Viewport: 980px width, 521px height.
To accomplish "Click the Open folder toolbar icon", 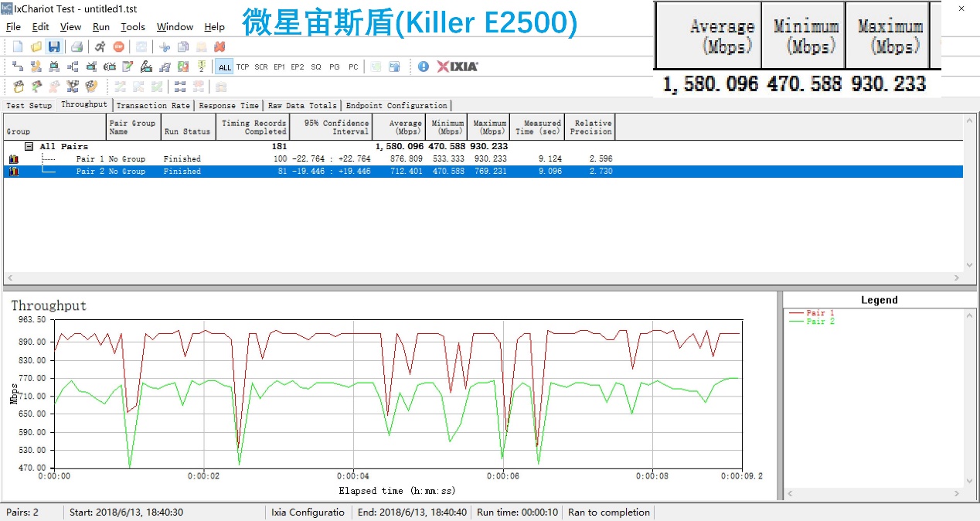I will [36, 46].
